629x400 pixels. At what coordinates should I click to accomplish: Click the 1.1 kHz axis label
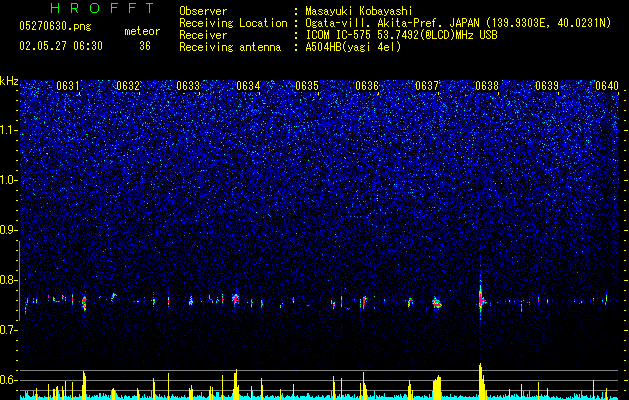9,130
